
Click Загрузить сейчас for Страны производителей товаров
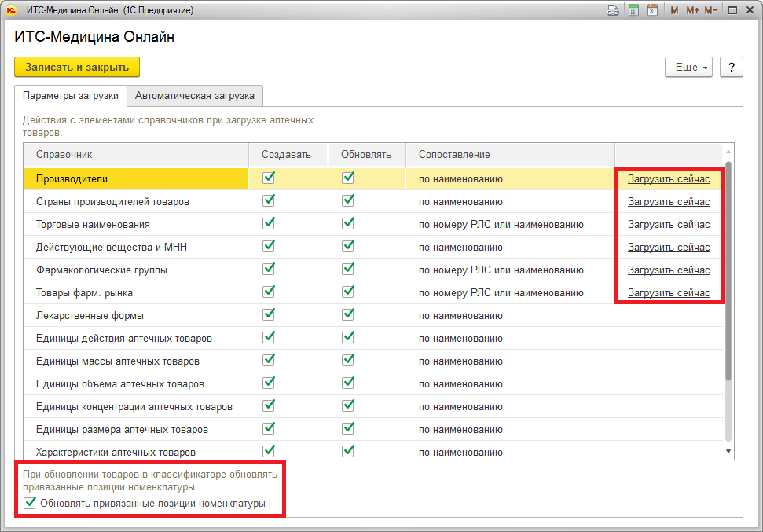(669, 201)
